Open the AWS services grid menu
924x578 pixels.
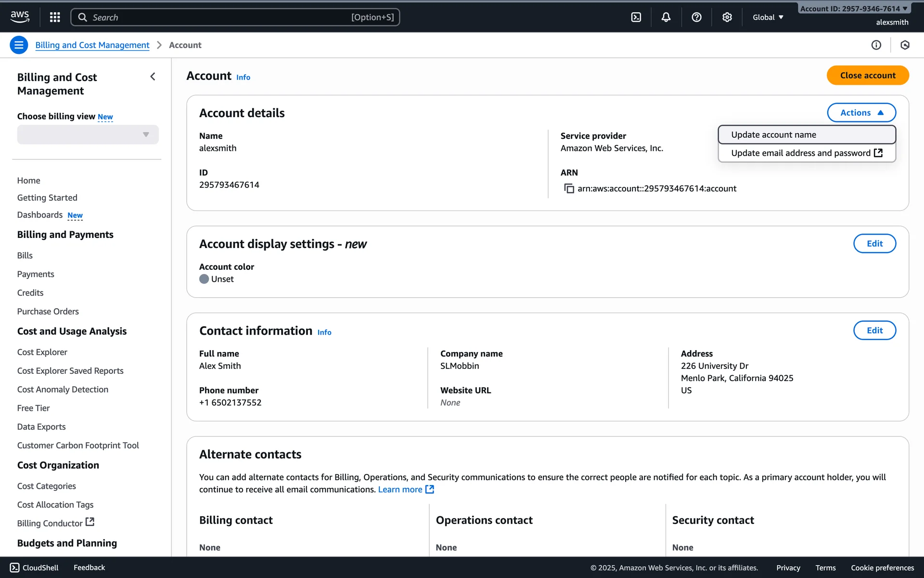[55, 17]
